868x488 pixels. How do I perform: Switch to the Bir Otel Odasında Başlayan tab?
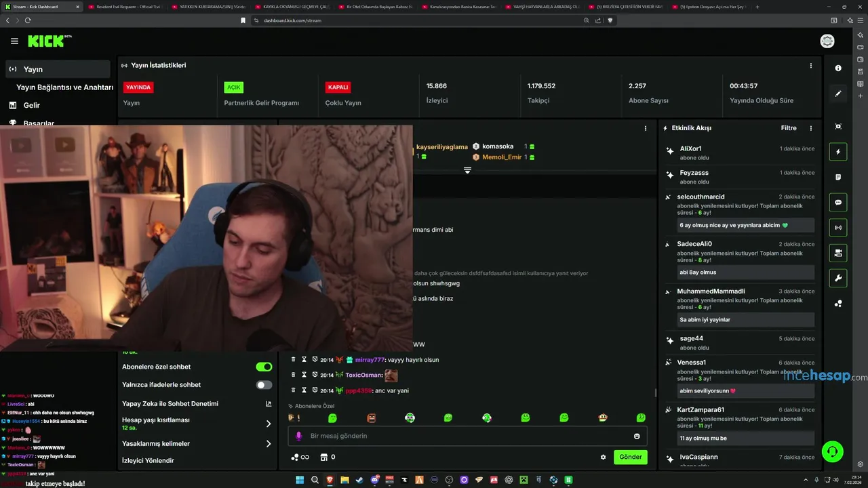click(378, 7)
